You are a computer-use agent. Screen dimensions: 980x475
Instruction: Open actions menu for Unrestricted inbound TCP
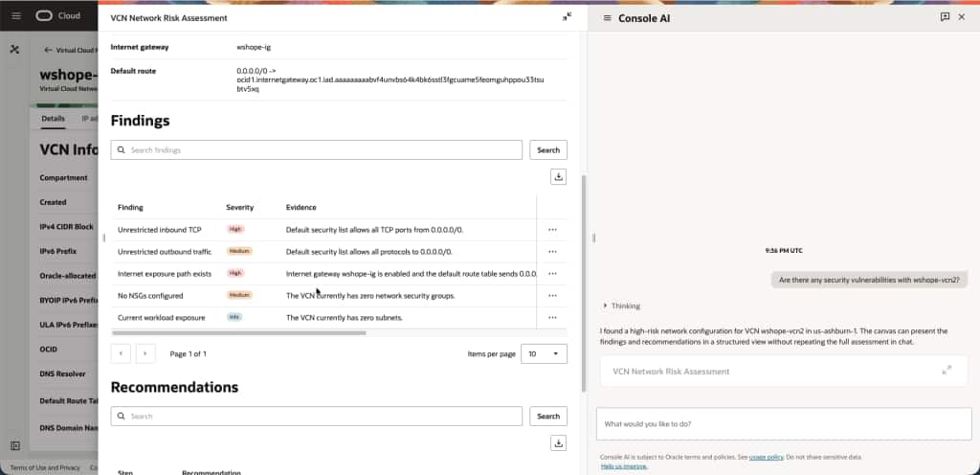tap(552, 230)
